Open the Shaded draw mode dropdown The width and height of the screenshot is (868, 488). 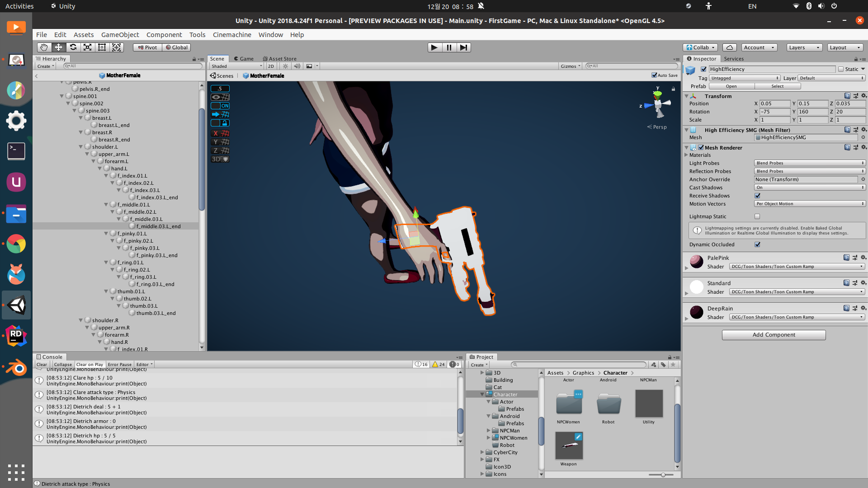[x=236, y=66]
